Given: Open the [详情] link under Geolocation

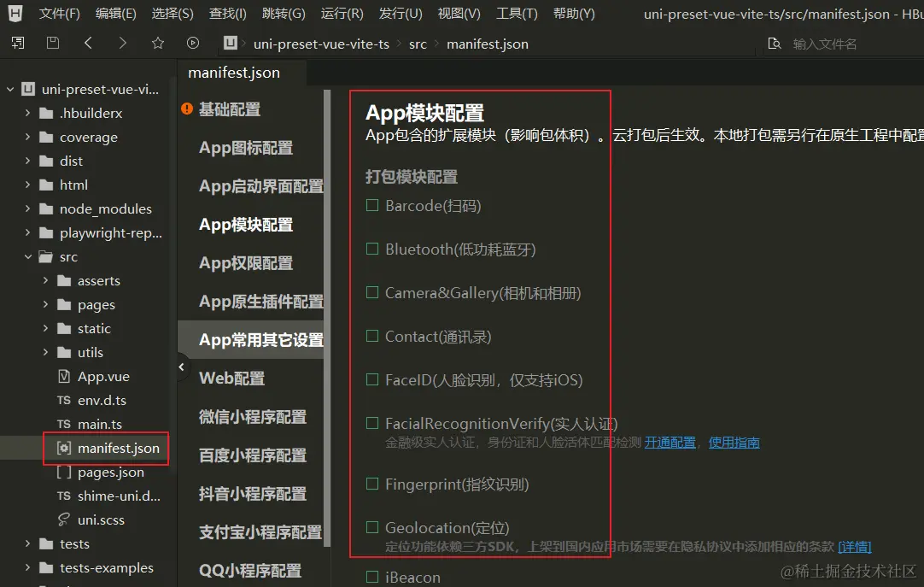Looking at the screenshot, I should click(855, 547).
